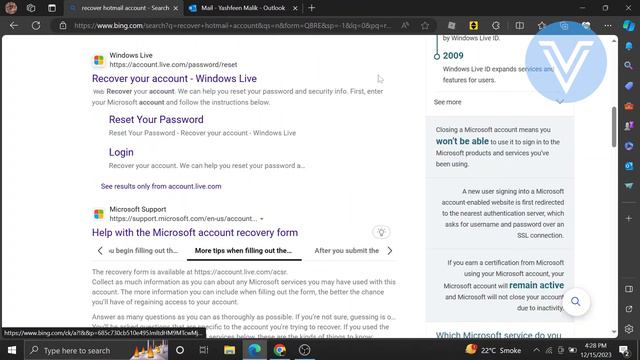
Task: Open the notification center icon on taskbar
Action: coord(624,350)
